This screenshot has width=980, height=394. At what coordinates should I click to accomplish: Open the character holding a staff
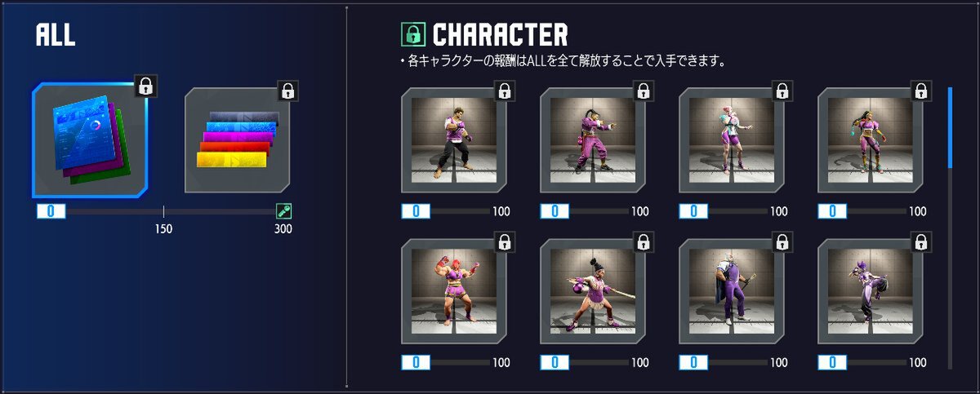(594, 291)
